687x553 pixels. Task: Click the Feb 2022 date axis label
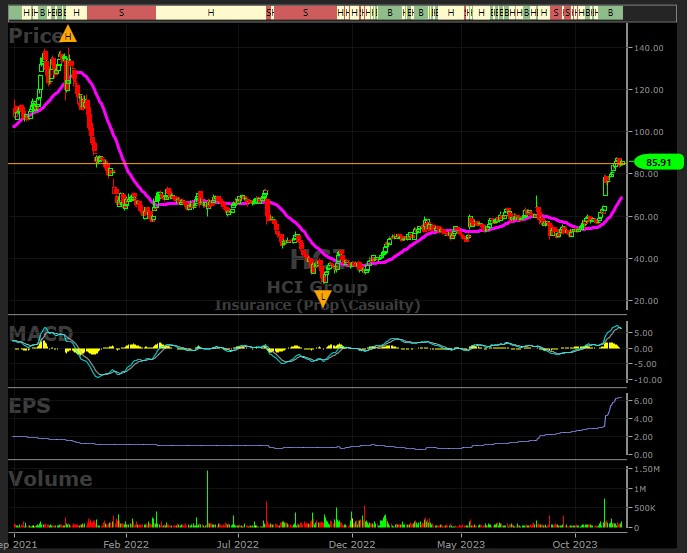pyautogui.click(x=124, y=544)
